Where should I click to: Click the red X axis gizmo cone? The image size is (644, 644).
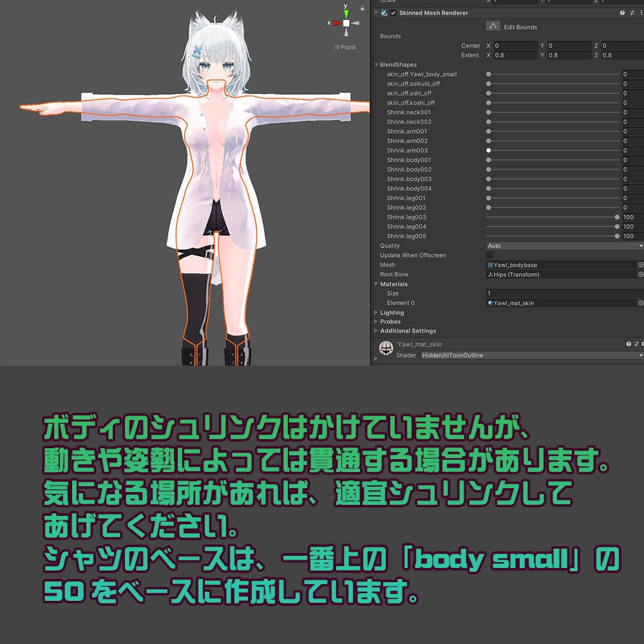[x=337, y=23]
